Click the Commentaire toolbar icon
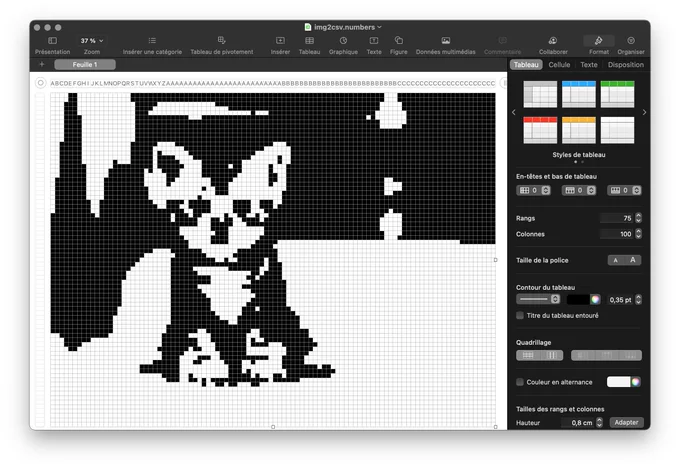680x469 pixels. [502, 41]
